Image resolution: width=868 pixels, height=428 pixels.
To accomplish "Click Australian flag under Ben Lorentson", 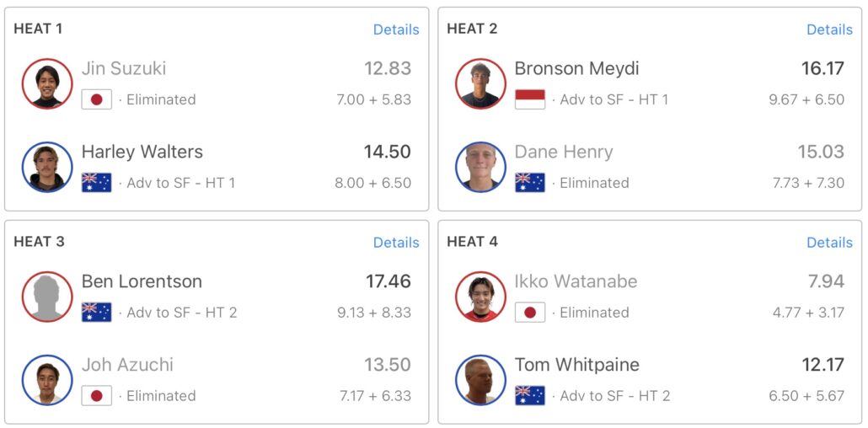I will coord(97,313).
